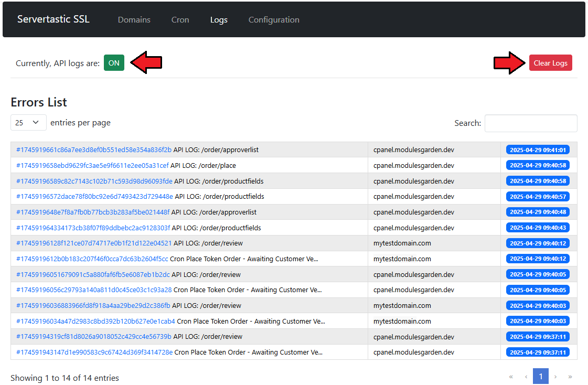Click the next page arrow
This screenshot has width=588, height=385.
(x=555, y=377)
